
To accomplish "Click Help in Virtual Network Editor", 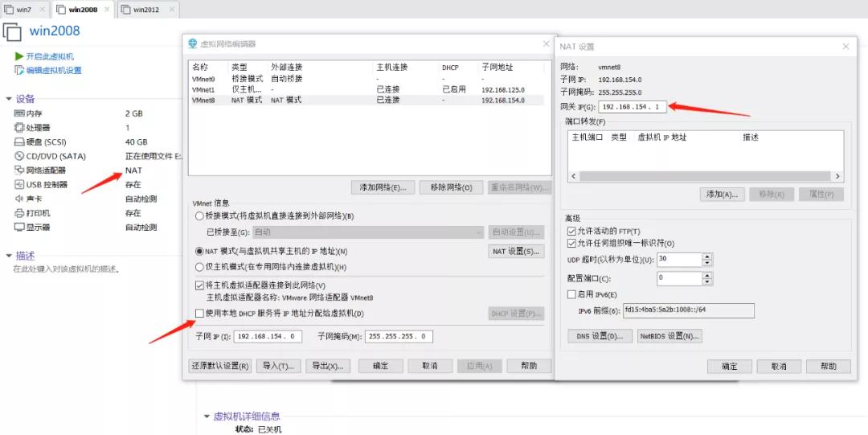I will (x=529, y=366).
